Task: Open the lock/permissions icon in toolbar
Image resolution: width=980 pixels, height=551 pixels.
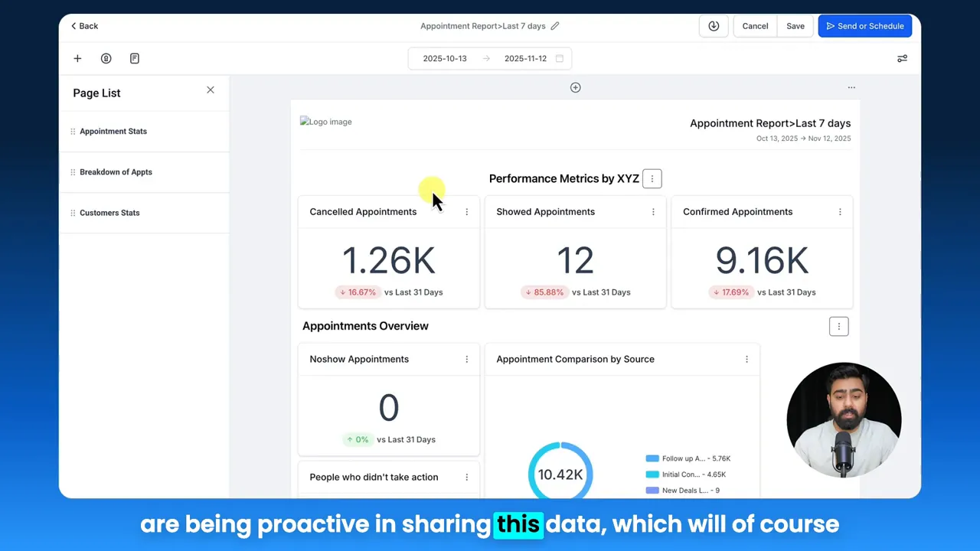Action: (x=106, y=58)
